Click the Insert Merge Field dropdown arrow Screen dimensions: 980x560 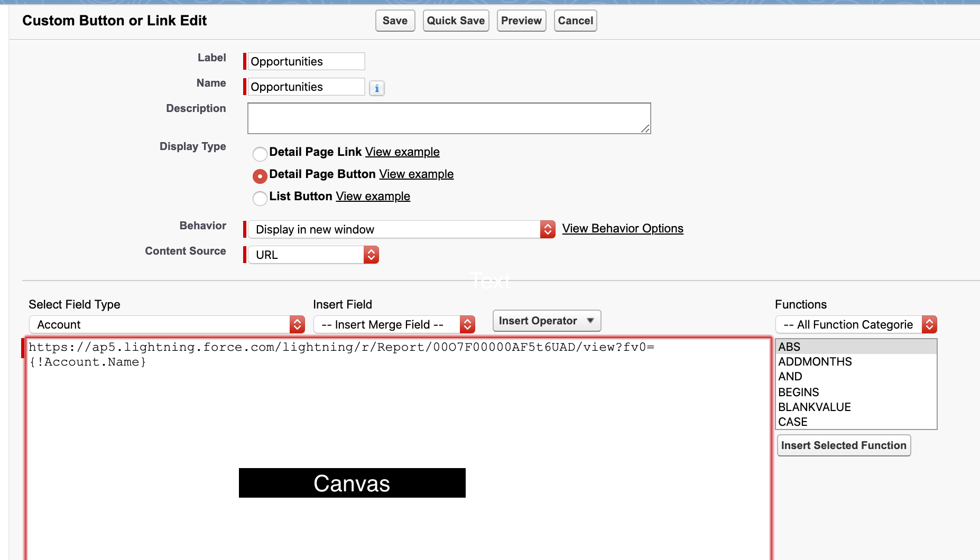click(x=466, y=324)
